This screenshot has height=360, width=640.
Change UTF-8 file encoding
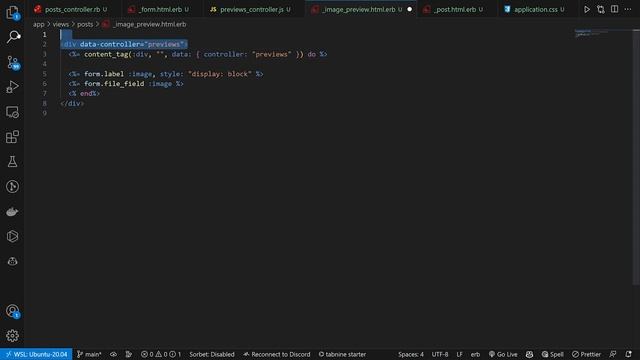pyautogui.click(x=440, y=354)
